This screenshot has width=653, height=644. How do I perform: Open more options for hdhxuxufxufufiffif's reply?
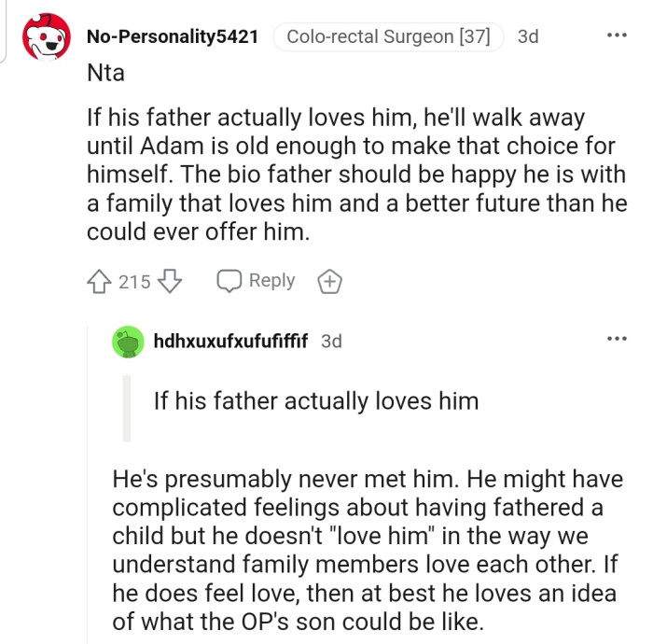coord(617,339)
